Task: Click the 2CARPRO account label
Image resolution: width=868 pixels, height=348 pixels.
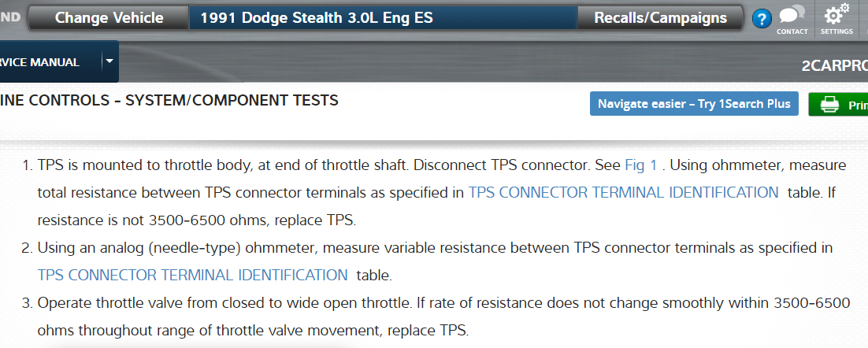Action: (x=834, y=65)
